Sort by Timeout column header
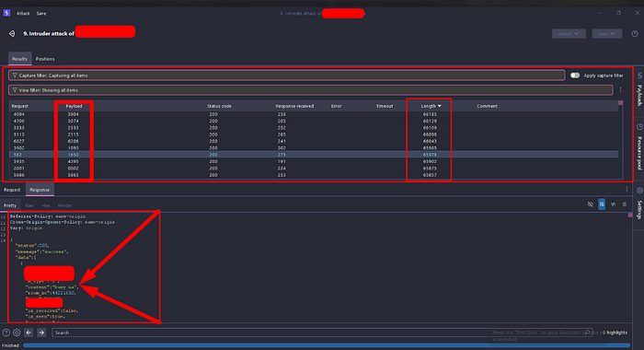Screen dimensions: 644x350 385,106
